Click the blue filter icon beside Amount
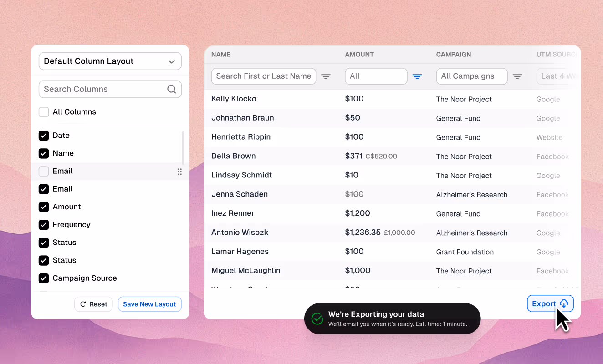The image size is (603, 364). [417, 76]
